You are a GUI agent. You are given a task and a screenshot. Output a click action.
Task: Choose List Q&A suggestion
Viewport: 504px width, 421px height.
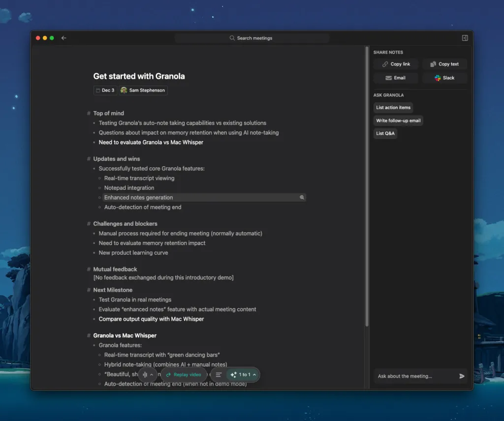coord(385,133)
